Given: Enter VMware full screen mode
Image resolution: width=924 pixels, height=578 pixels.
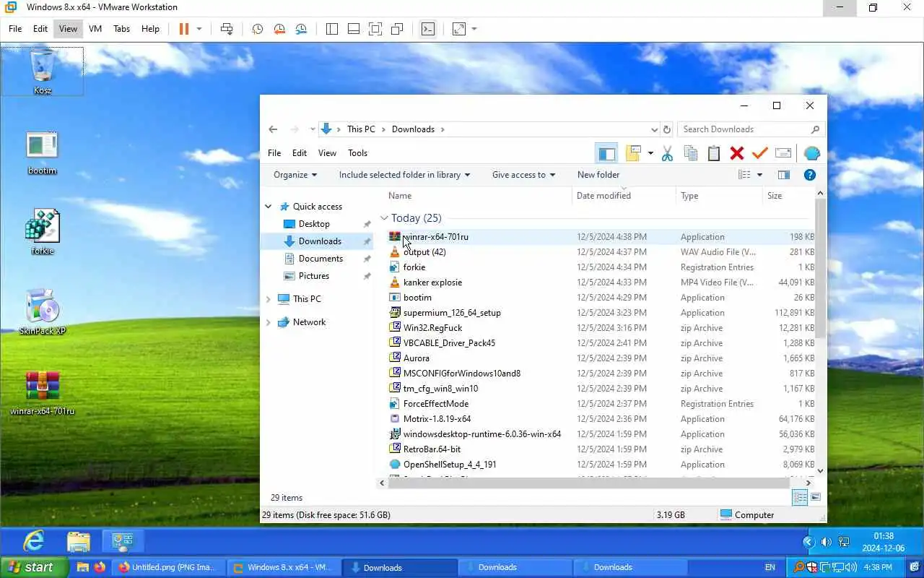Looking at the screenshot, I should 375,29.
